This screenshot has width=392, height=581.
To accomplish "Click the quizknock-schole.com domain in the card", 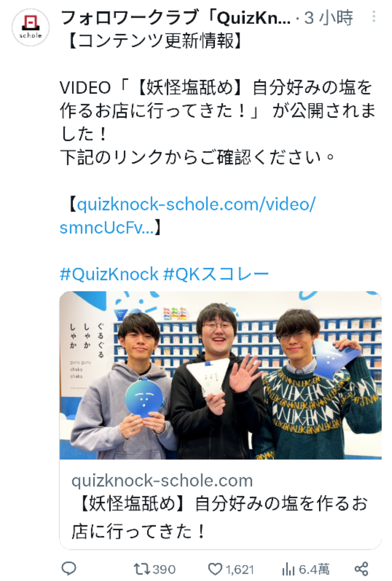I will pyautogui.click(x=162, y=480).
